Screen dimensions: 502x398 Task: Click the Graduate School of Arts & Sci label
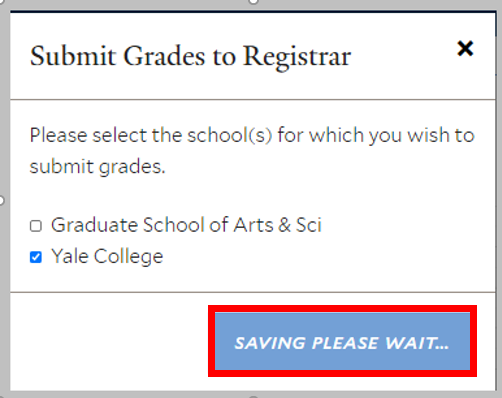tap(186, 225)
